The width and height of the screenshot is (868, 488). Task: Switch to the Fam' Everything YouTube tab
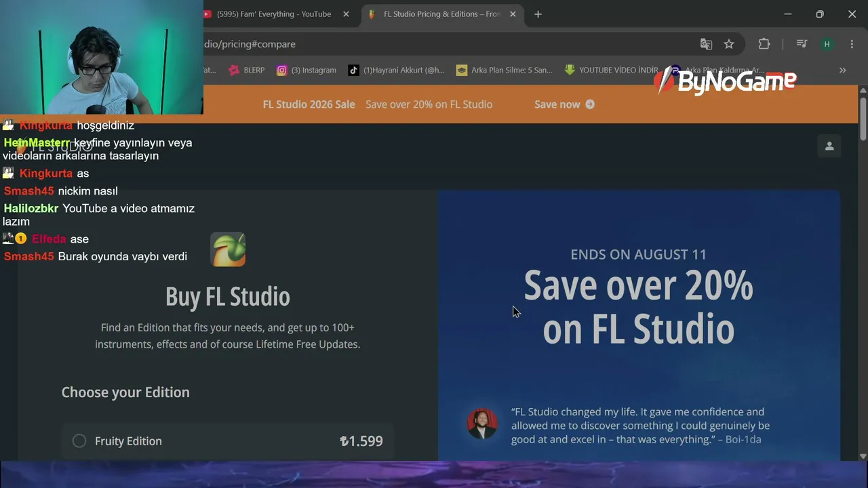tap(274, 14)
